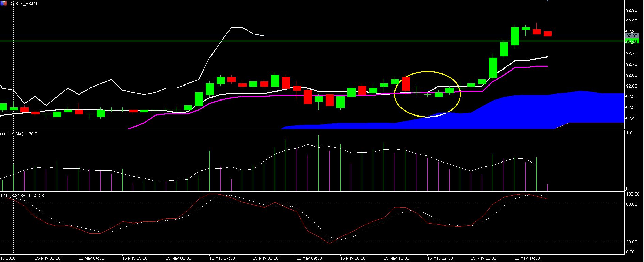Click the tall green candle near 13:30

(493, 67)
